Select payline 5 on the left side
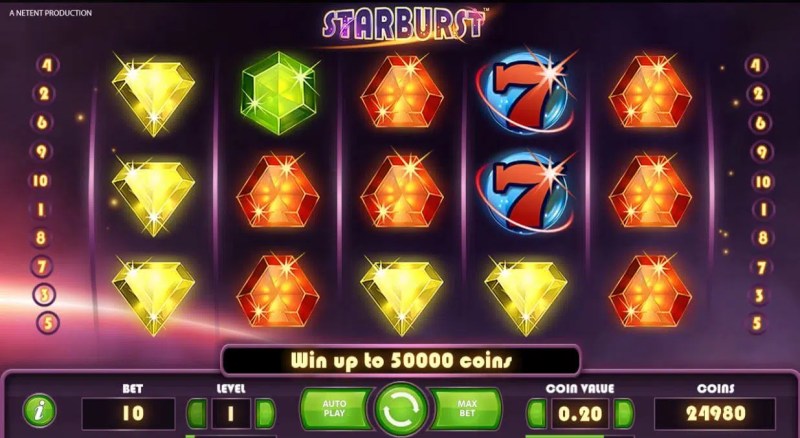Screen dimensions: 800x438 point(48,323)
